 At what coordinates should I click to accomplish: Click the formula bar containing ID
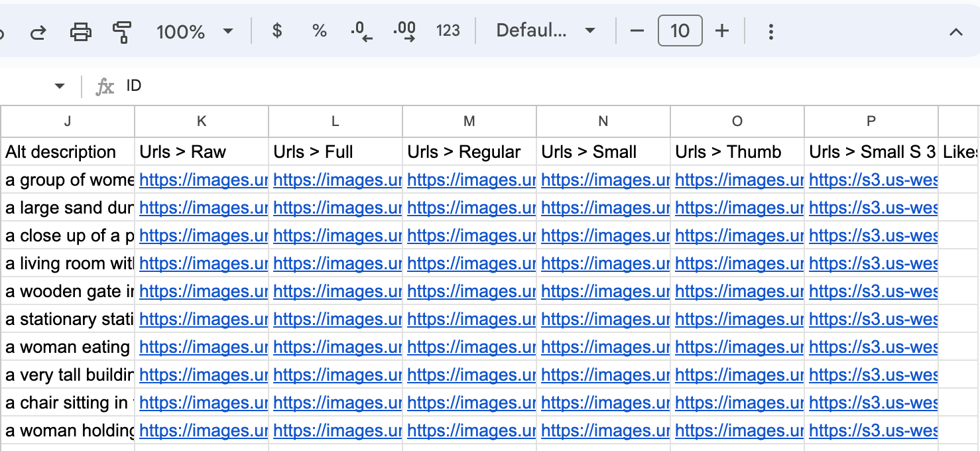(x=464, y=86)
